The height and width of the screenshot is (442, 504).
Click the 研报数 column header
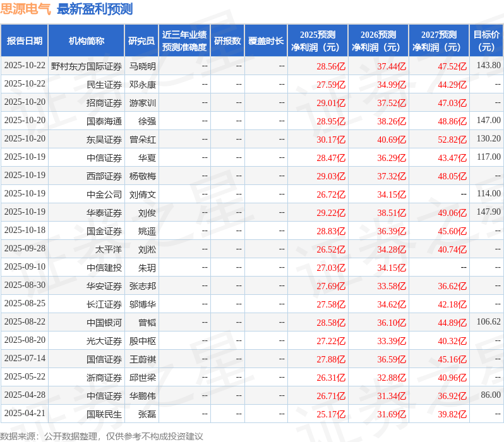pos(227,41)
